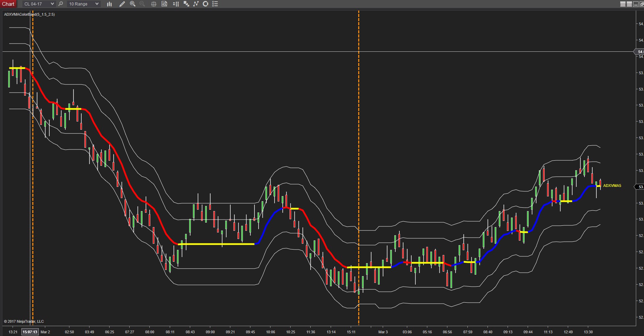644x336 pixels.
Task: Click the Mar 3 date label
Action: (383, 332)
